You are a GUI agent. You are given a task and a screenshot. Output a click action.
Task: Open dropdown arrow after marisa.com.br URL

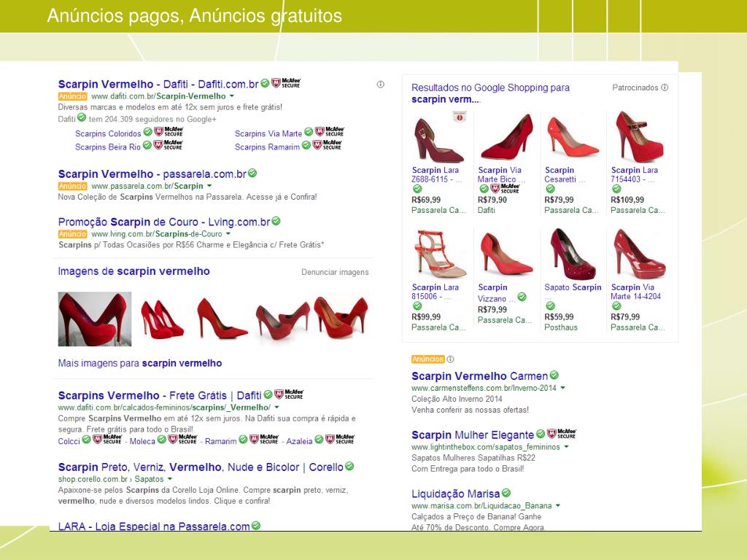click(x=558, y=506)
